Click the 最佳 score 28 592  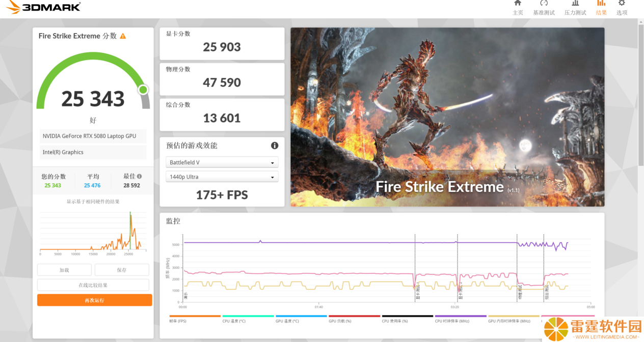point(131,186)
